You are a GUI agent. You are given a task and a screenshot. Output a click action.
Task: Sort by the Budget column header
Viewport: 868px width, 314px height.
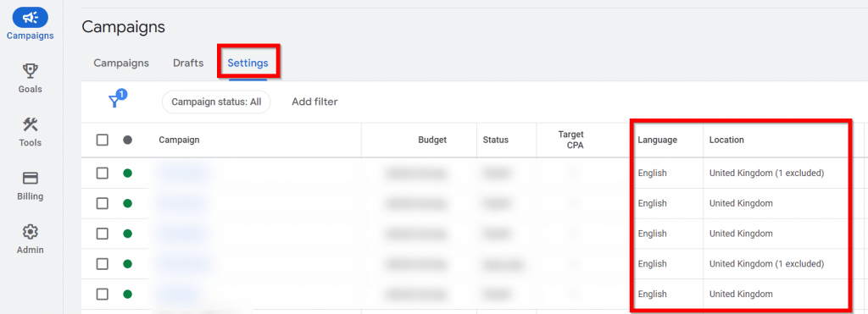[x=432, y=140]
